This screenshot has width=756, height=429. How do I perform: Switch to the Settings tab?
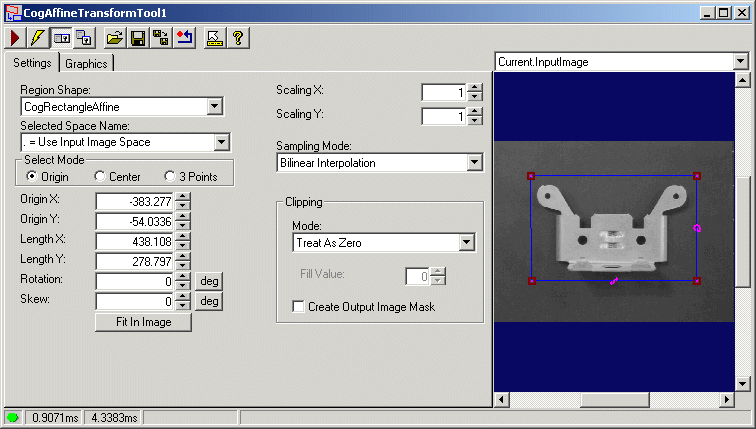point(32,63)
